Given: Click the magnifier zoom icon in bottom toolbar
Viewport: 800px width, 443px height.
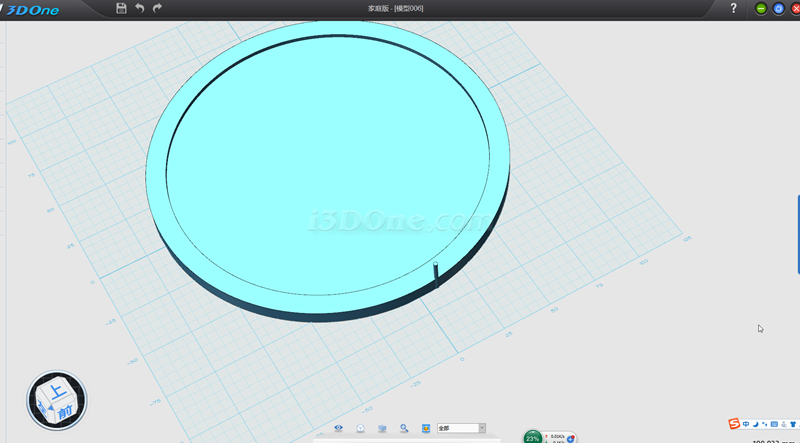Looking at the screenshot, I should point(404,428).
